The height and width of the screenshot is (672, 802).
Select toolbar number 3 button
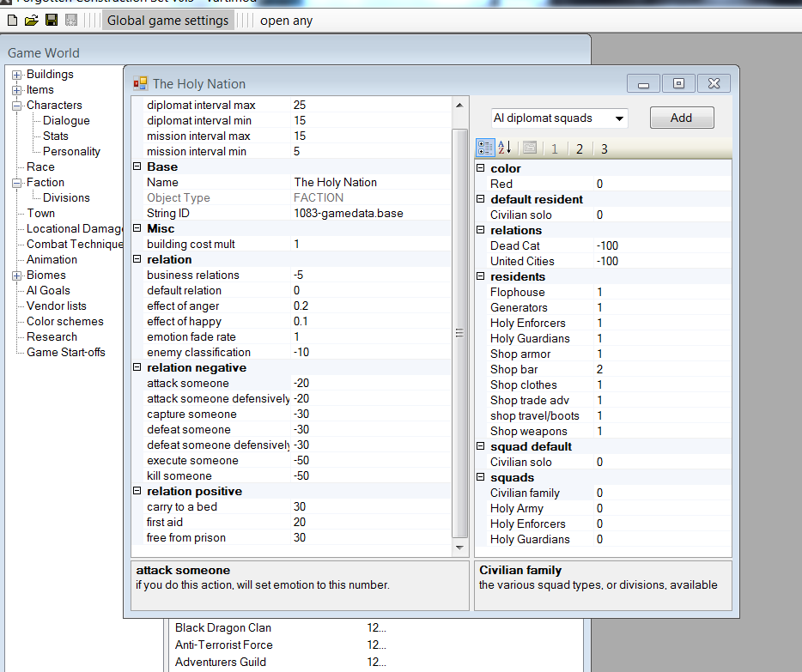(x=604, y=148)
